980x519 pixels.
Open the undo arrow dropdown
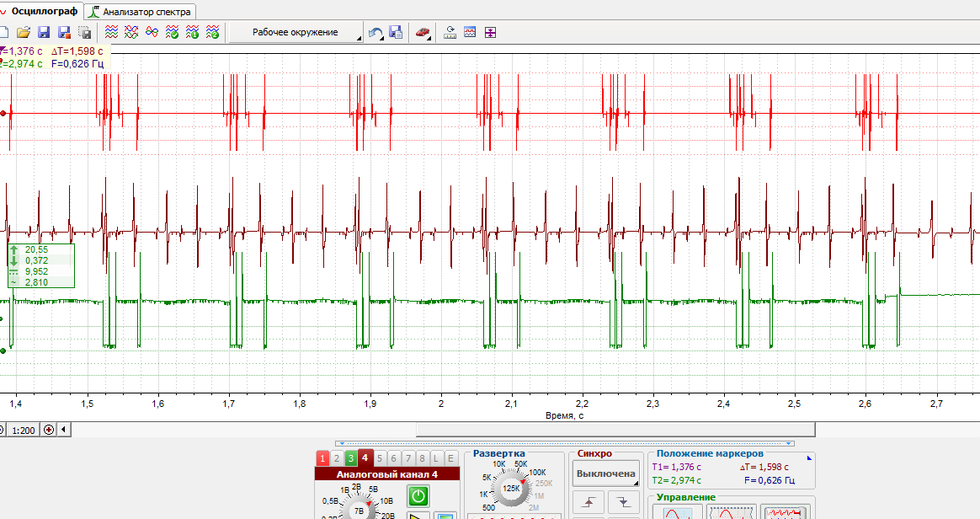pyautogui.click(x=375, y=33)
